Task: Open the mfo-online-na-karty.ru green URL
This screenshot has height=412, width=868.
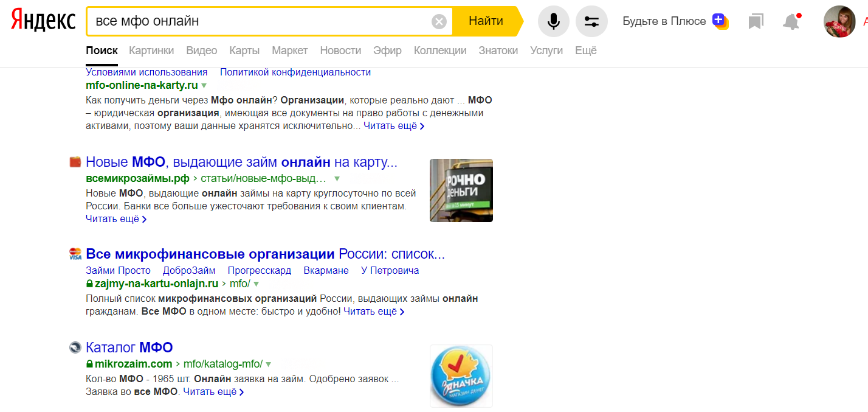Action: pos(142,85)
